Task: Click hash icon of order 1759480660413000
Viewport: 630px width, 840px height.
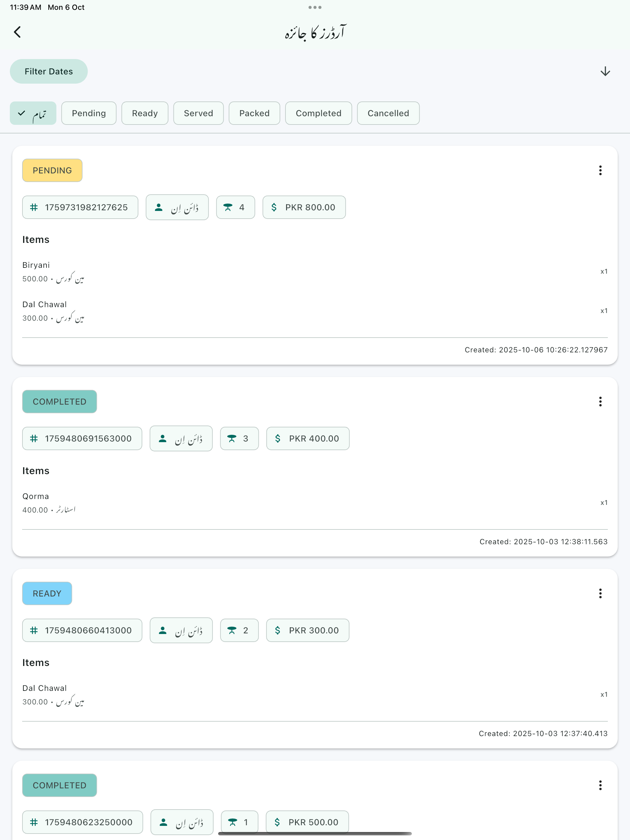Action: (34, 630)
